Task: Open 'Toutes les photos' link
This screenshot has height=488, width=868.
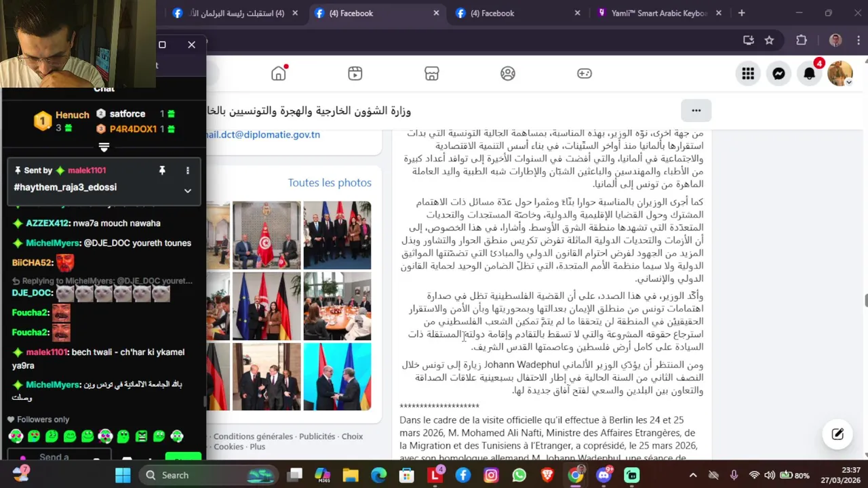Action: (x=330, y=182)
